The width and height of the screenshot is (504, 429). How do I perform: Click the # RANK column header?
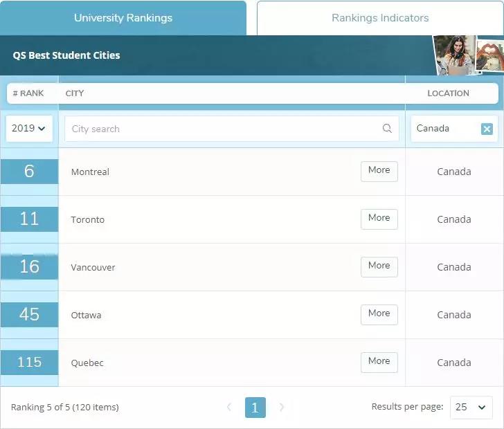click(x=28, y=93)
